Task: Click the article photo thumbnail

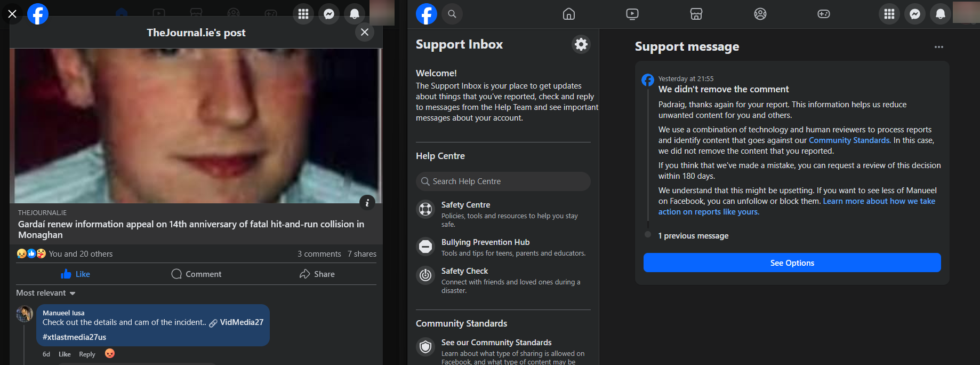Action: [x=196, y=126]
